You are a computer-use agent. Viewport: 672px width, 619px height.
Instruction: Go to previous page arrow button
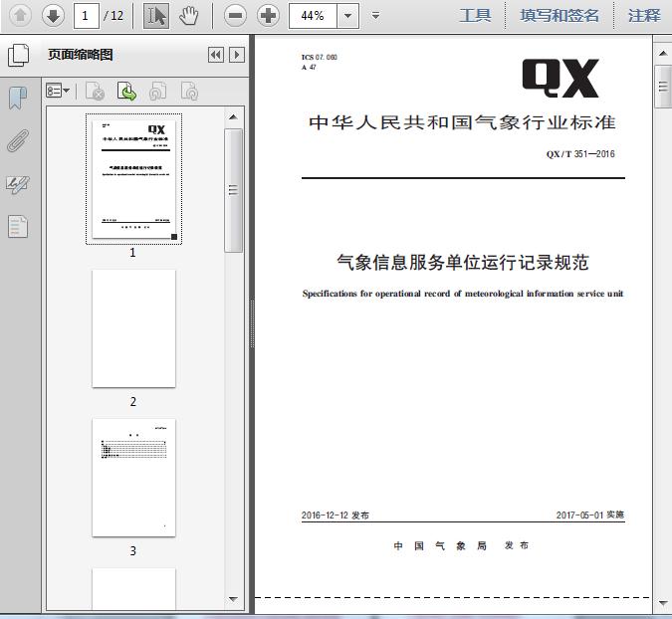[20, 16]
